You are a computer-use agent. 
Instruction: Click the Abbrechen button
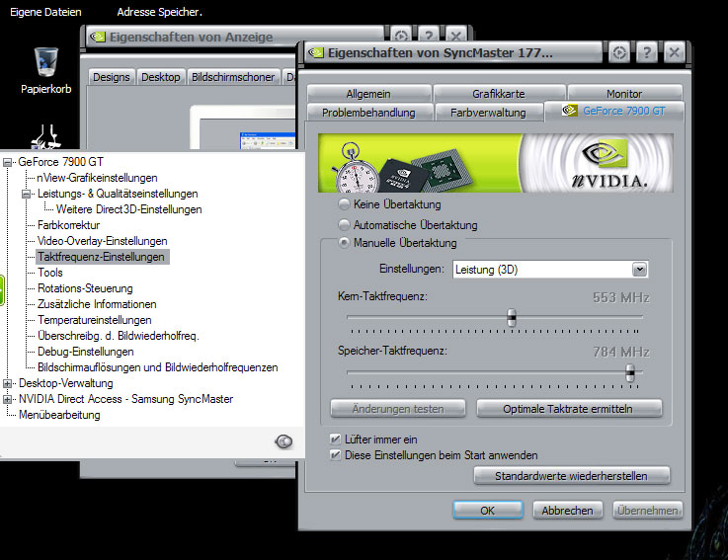click(567, 511)
